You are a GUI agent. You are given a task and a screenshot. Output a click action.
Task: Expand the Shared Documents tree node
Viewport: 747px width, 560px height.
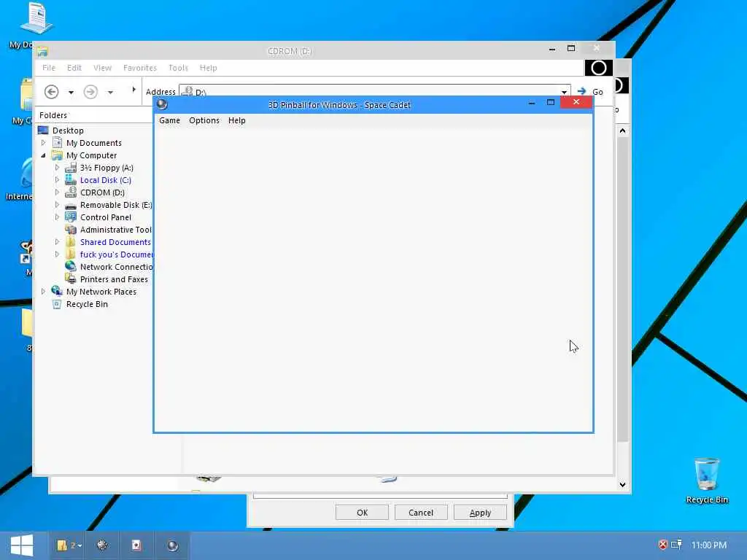[x=57, y=242]
